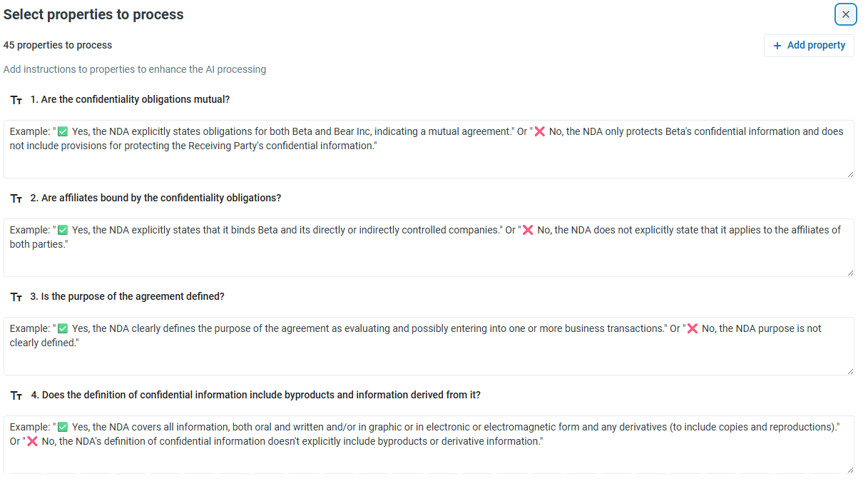Viewport: 868px width, 499px height.
Task: Click the resize handle of the byproducts textarea
Action: click(849, 469)
